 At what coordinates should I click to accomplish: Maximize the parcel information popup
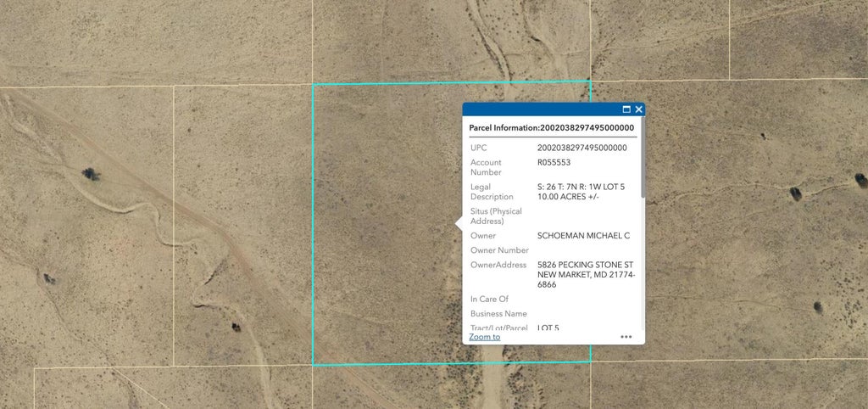point(626,109)
